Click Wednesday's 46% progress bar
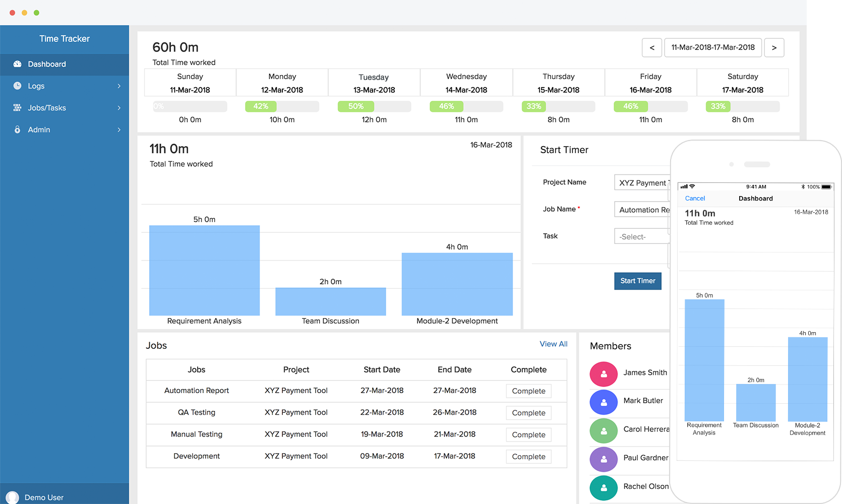The height and width of the screenshot is (504, 842). [447, 106]
